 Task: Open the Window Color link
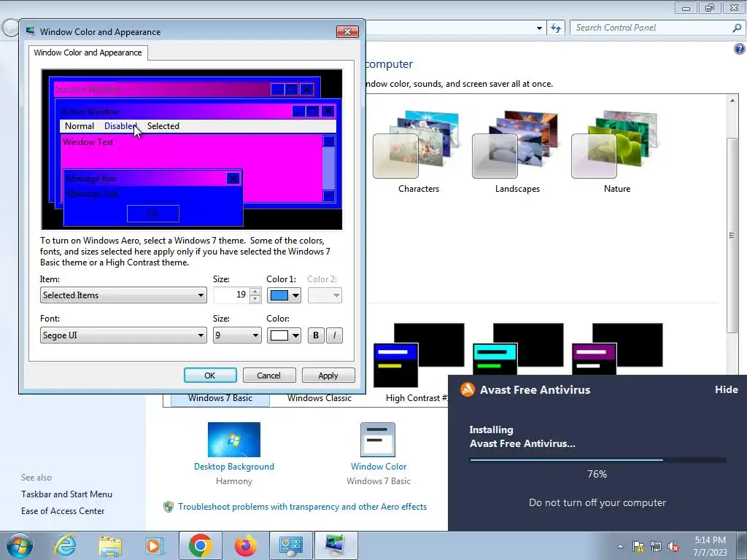pos(379,467)
